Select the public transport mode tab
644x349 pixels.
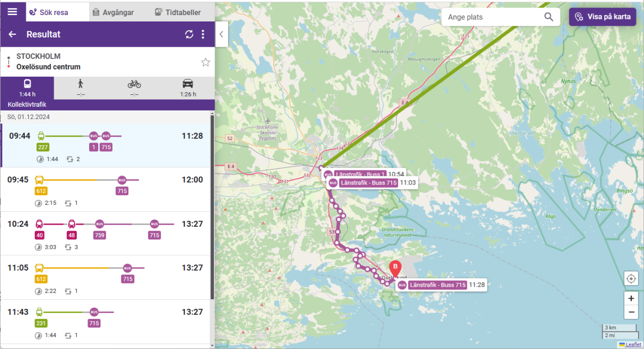27,88
